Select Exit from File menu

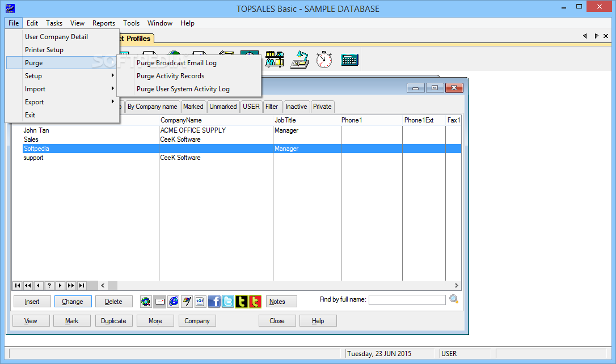coord(63,115)
